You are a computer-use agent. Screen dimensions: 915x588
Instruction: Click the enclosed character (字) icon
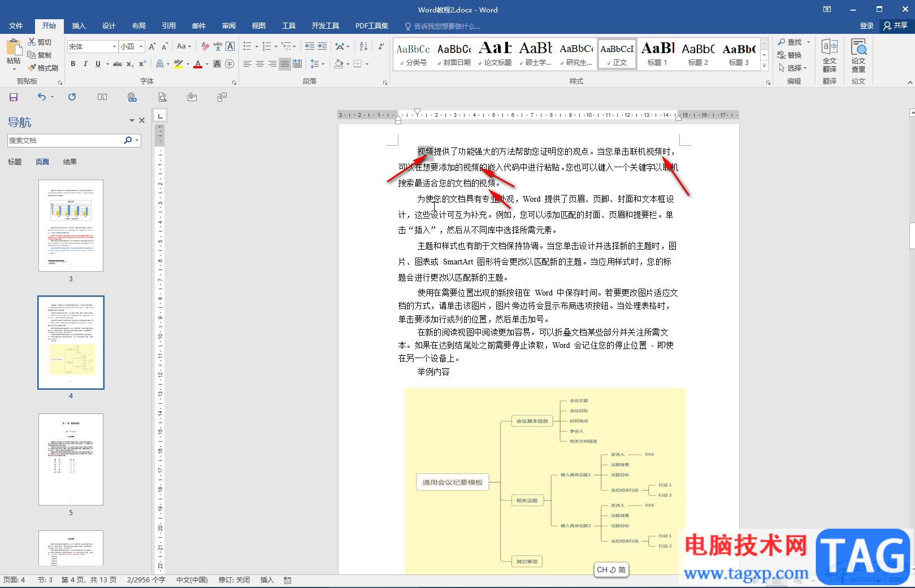click(229, 64)
